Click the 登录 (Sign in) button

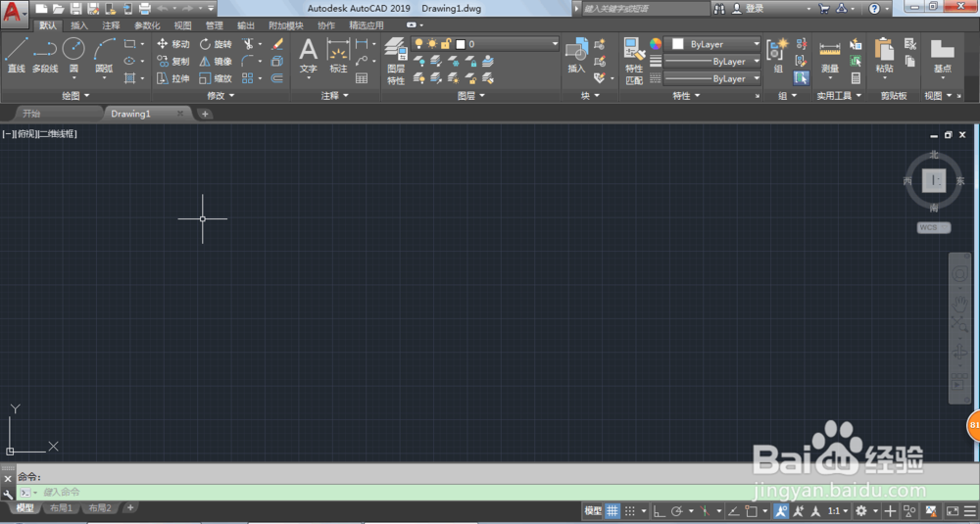[755, 9]
